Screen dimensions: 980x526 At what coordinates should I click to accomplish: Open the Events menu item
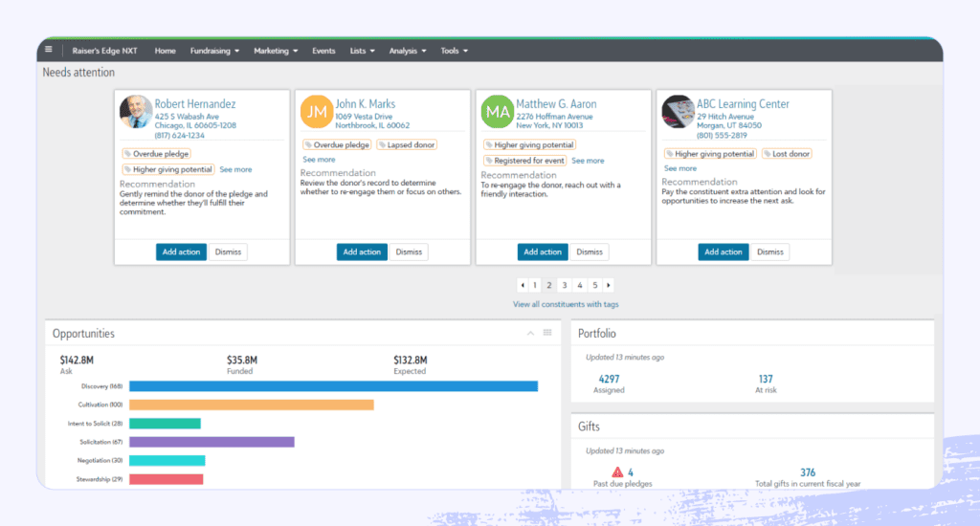pyautogui.click(x=323, y=51)
